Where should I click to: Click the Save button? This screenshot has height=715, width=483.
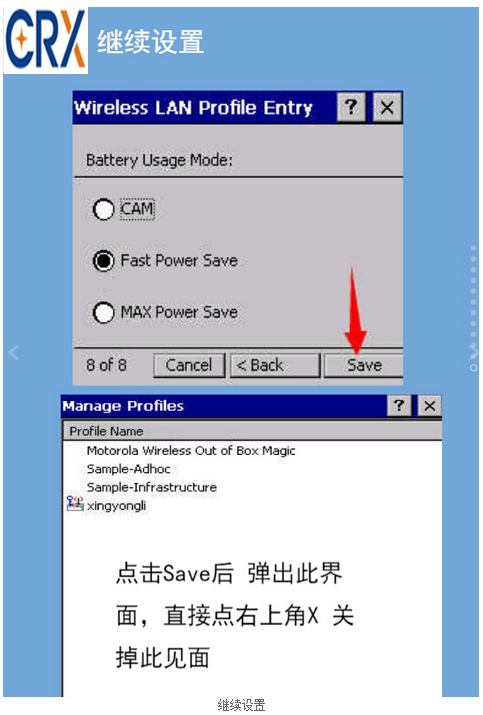(364, 365)
